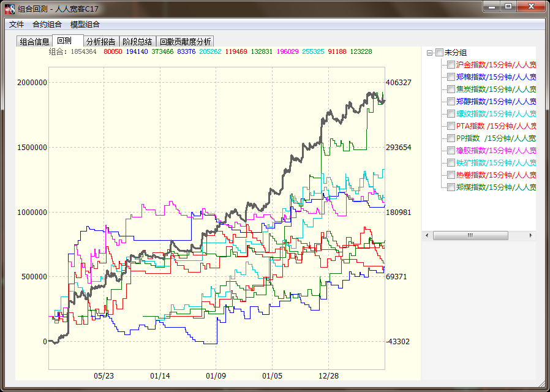
Task: Open the 模型组合 menu
Action: point(85,24)
